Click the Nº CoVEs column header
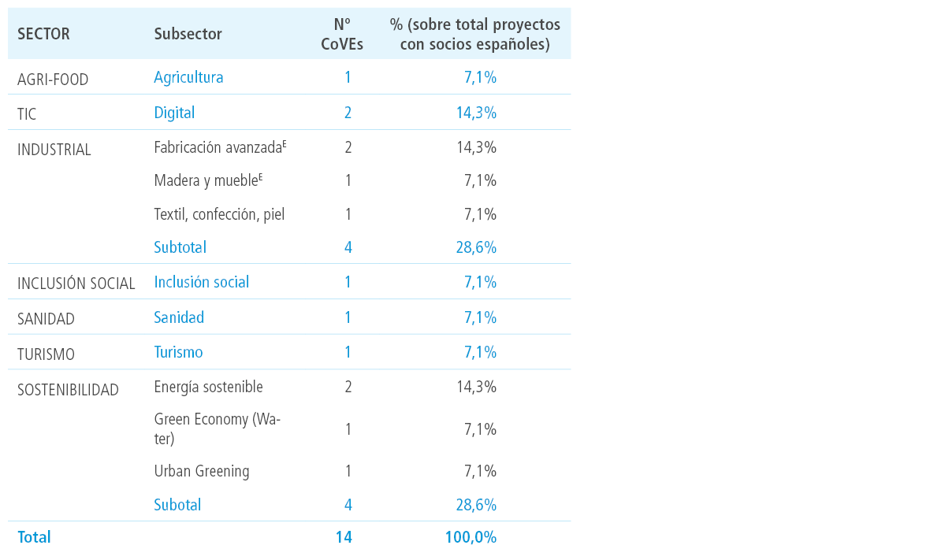Image resolution: width=930 pixels, height=560 pixels. pos(341,34)
